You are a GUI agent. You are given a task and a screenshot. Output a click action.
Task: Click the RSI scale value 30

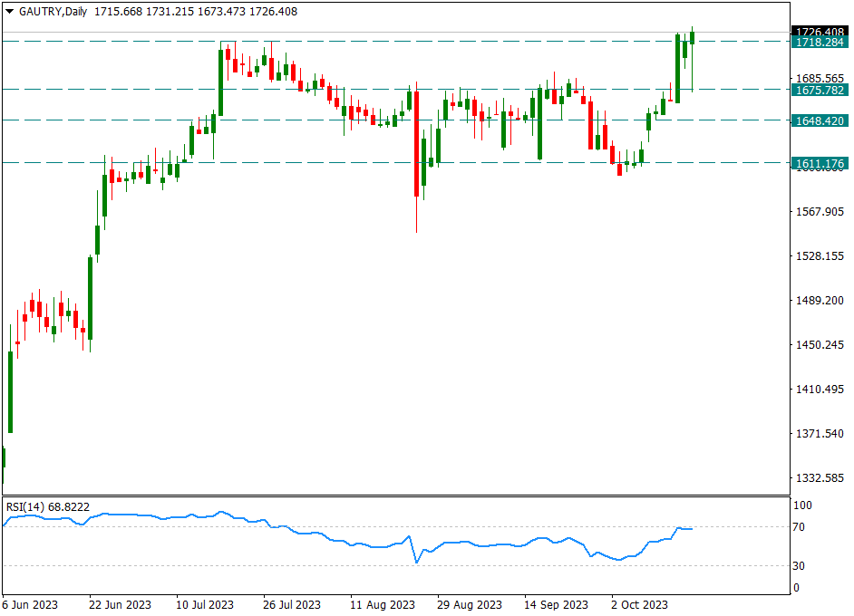799,566
